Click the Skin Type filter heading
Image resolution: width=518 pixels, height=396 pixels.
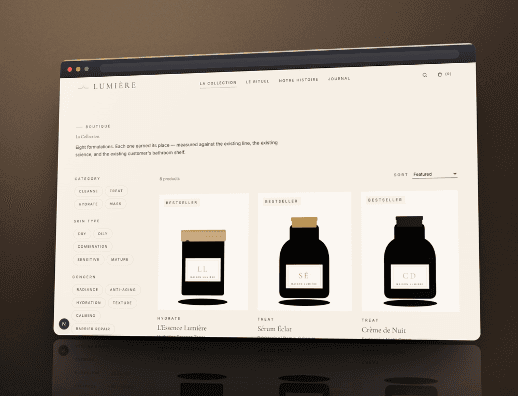point(87,221)
